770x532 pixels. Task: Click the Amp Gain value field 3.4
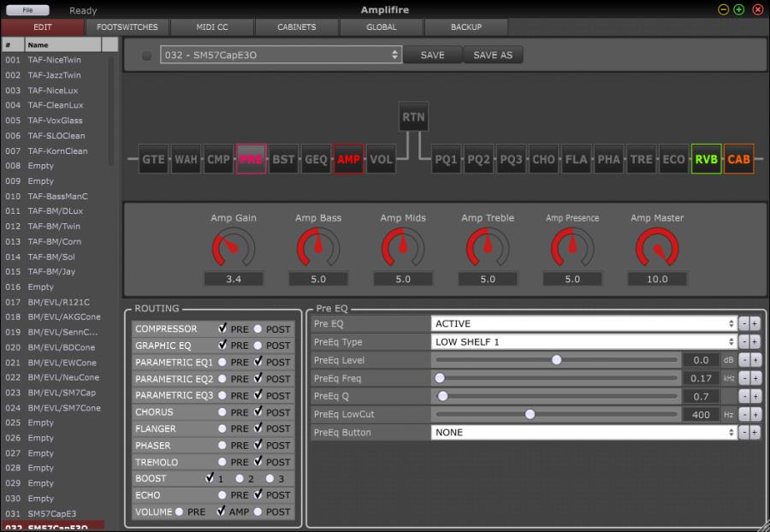[x=234, y=279]
